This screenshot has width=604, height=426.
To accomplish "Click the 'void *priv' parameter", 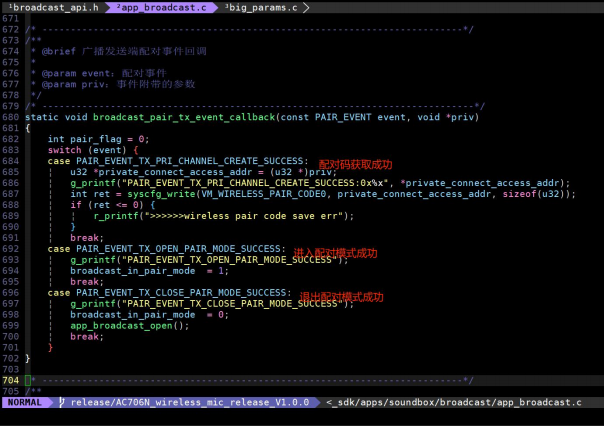I will coord(446,117).
